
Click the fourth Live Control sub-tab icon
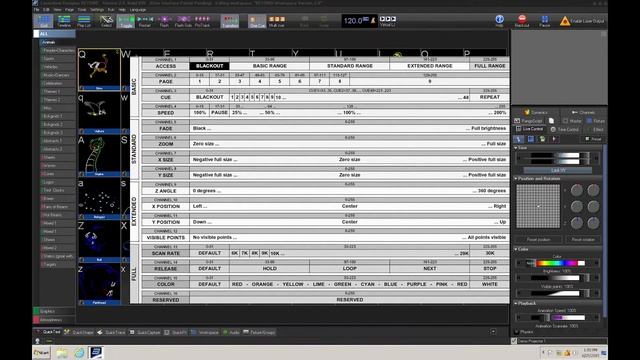[x=554, y=139]
